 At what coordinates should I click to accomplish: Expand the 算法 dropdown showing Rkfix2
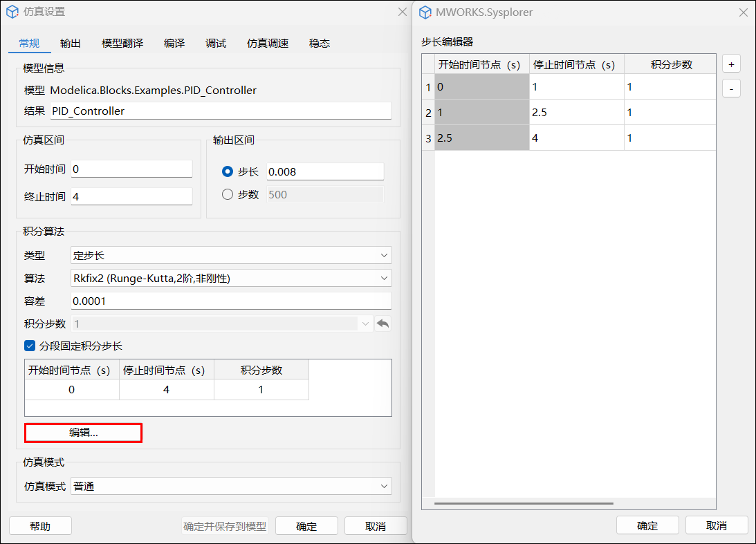tap(231, 279)
